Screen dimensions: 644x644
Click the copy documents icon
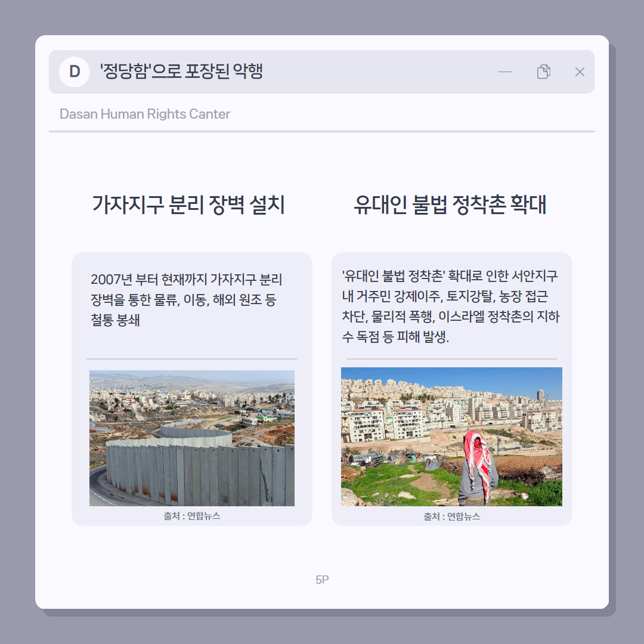pyautogui.click(x=543, y=72)
